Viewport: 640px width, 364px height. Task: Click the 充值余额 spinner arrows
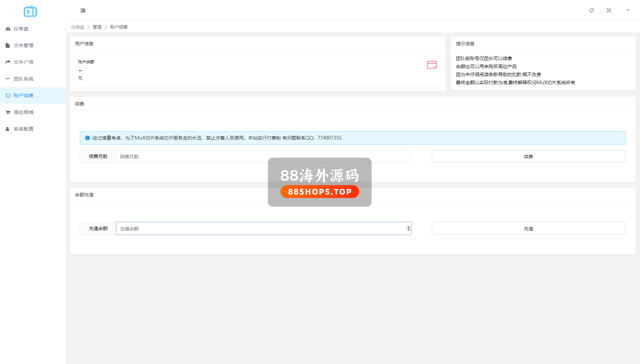pos(408,228)
